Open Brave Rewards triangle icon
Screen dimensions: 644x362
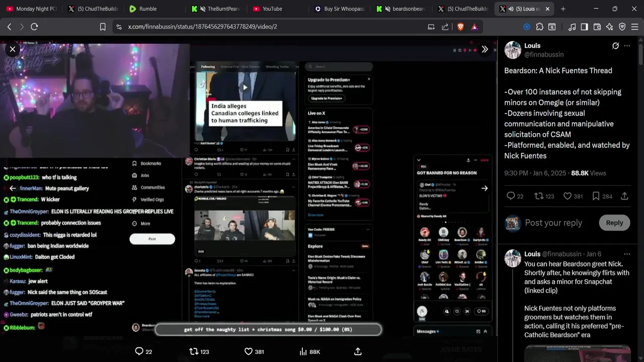pyautogui.click(x=474, y=27)
